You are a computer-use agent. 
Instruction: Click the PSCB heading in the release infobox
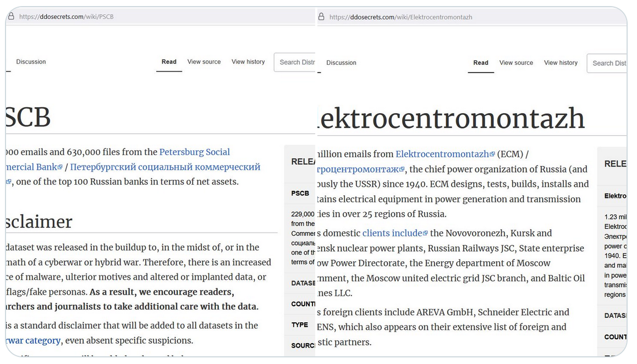point(300,194)
